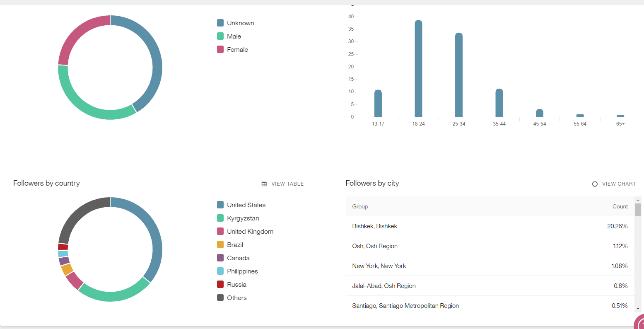
Task: Click the 18-24 age bar
Action: tap(418, 69)
